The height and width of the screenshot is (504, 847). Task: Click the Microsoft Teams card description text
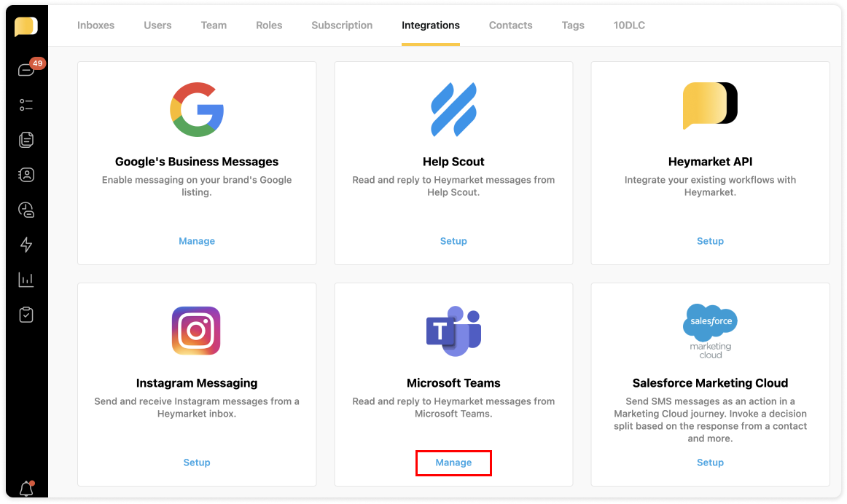[453, 407]
